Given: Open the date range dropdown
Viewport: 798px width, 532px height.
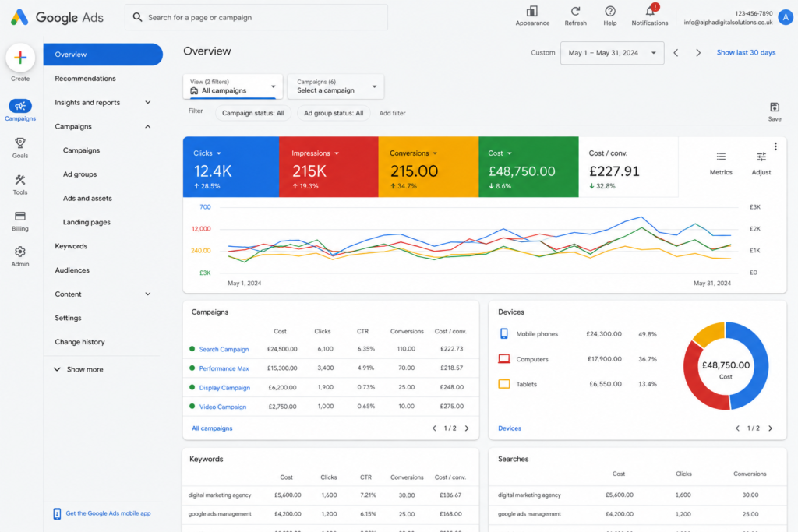Looking at the screenshot, I should pyautogui.click(x=612, y=53).
